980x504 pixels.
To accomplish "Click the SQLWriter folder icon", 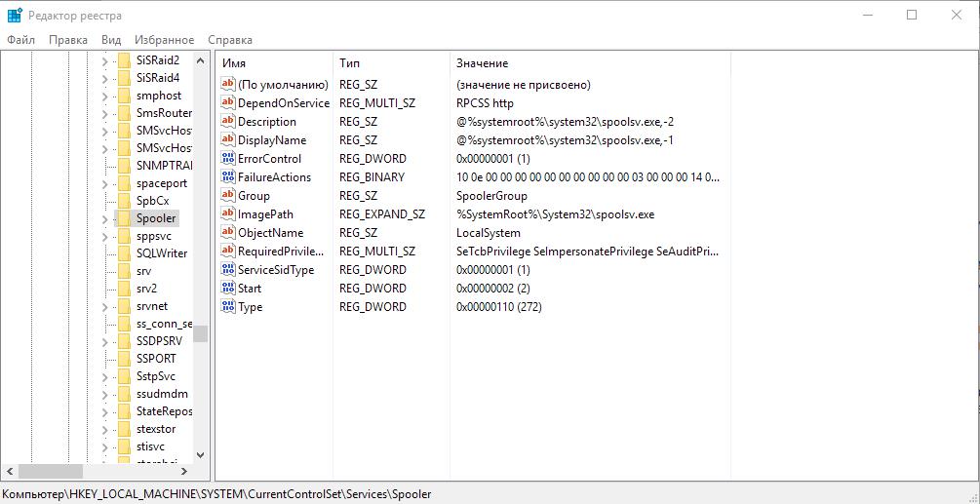I will pos(124,253).
